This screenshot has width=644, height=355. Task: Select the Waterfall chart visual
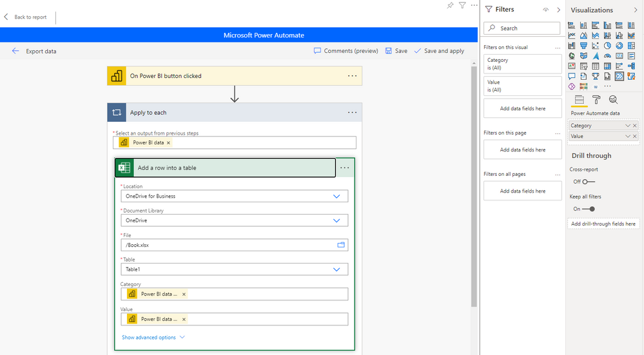[x=572, y=46]
